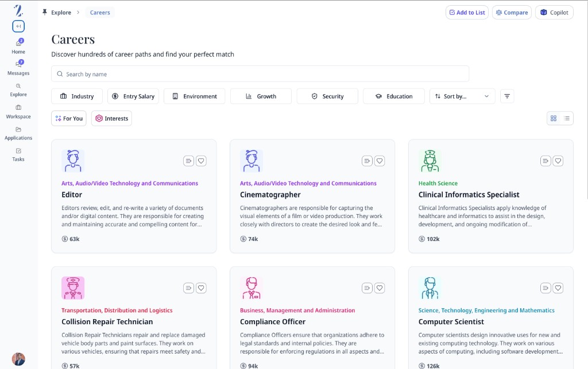Switch to list view layout
Viewport: 588px width, 369px height.
567,118
